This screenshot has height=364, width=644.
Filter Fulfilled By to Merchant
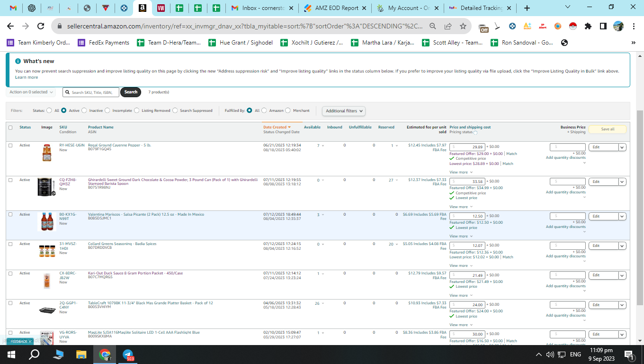click(x=288, y=110)
